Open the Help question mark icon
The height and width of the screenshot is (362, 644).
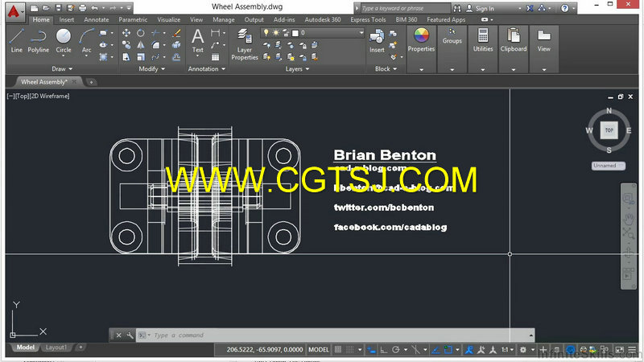point(565,8)
